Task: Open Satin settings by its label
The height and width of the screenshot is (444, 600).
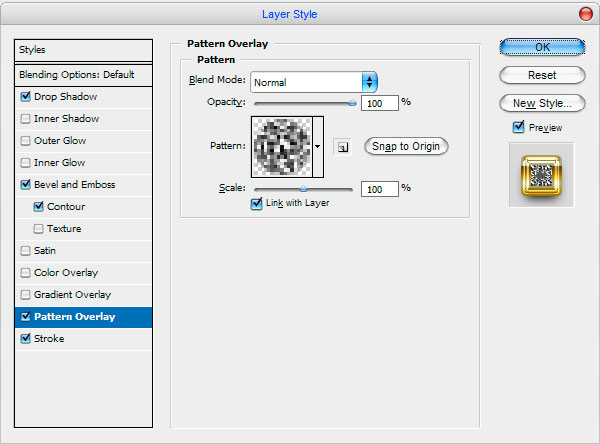Action: coord(45,251)
